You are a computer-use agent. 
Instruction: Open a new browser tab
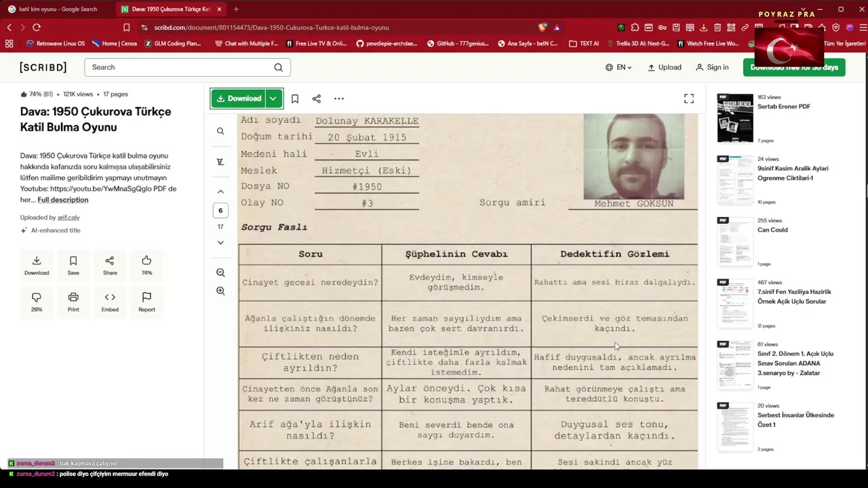tap(236, 9)
